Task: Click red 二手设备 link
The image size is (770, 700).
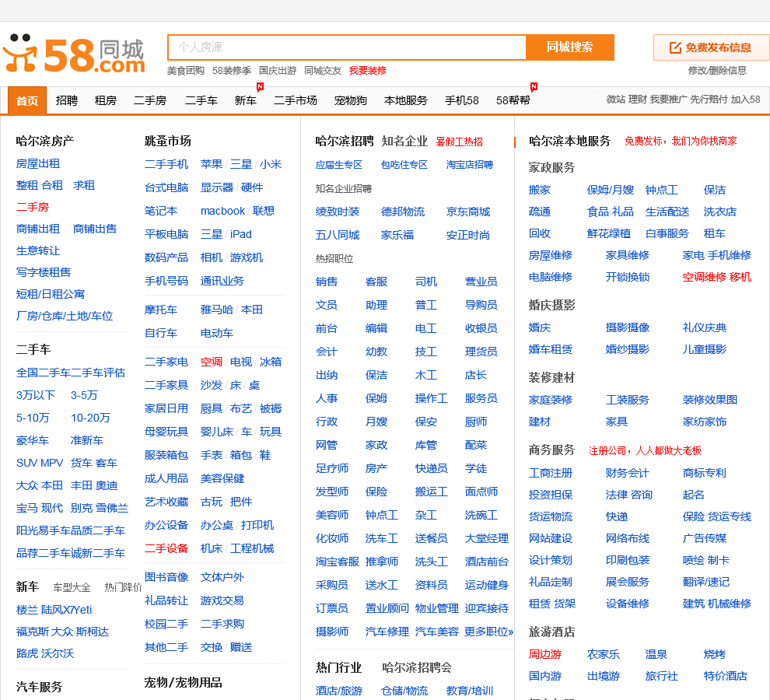Action: point(166,548)
